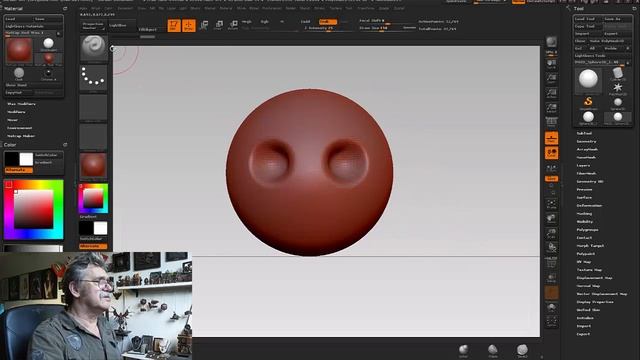Enable Mrgb paint mode
This screenshot has width=640, height=360.
pyautogui.click(x=247, y=22)
